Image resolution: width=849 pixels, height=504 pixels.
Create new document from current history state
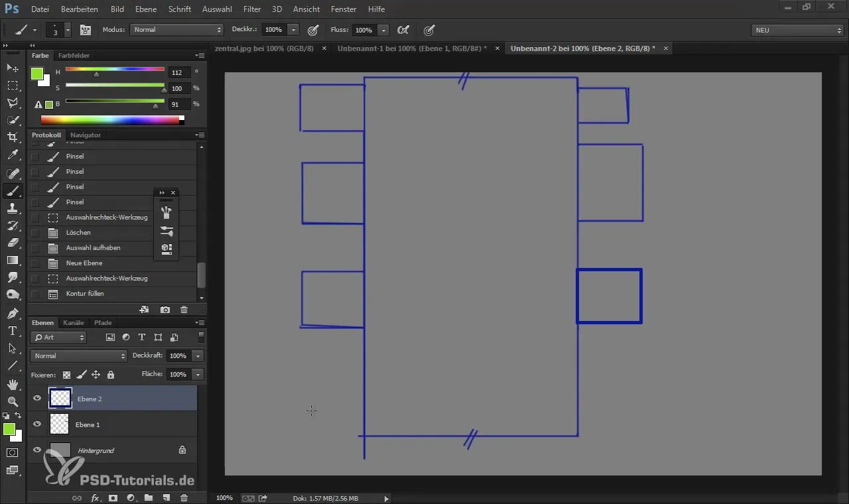pyautogui.click(x=145, y=309)
